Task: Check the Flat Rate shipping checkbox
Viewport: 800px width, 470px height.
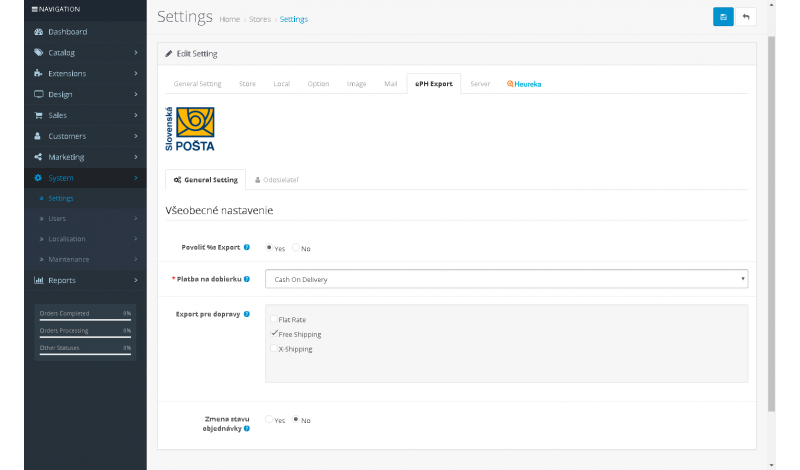Action: coord(274,319)
